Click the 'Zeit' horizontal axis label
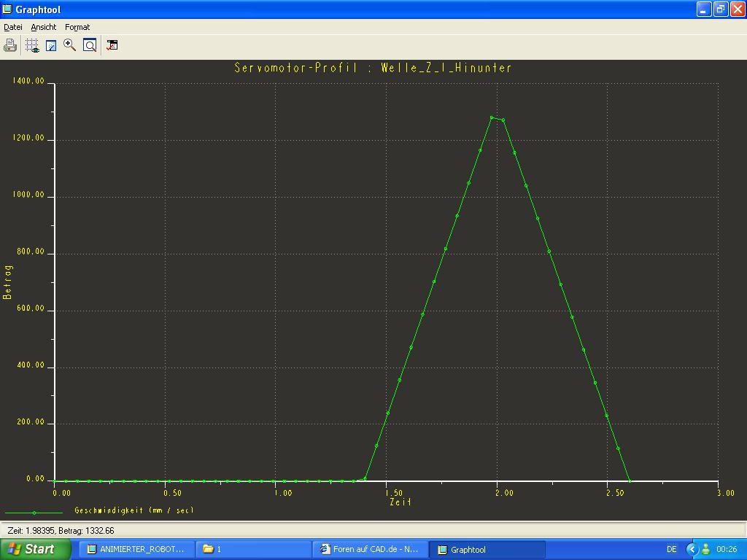The image size is (747, 560). (400, 502)
